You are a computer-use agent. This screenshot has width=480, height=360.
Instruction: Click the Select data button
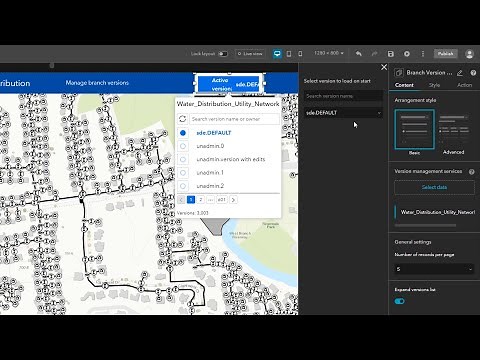click(434, 187)
